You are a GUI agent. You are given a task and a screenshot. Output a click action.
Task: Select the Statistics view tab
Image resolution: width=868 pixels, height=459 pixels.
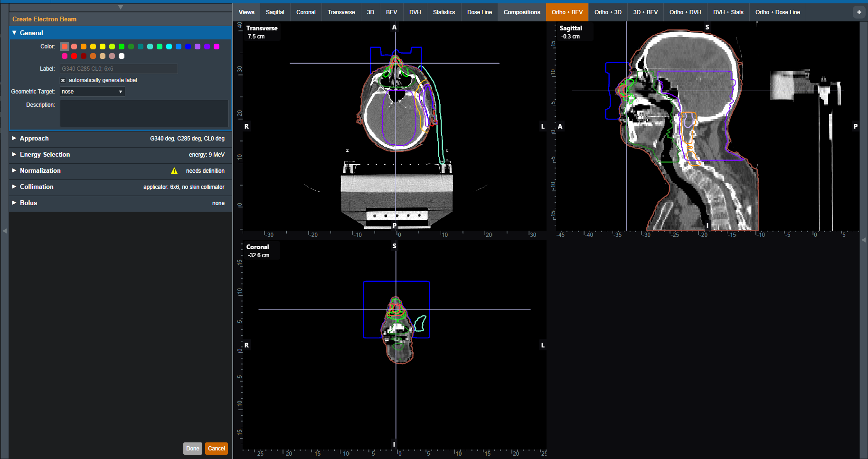pos(443,12)
